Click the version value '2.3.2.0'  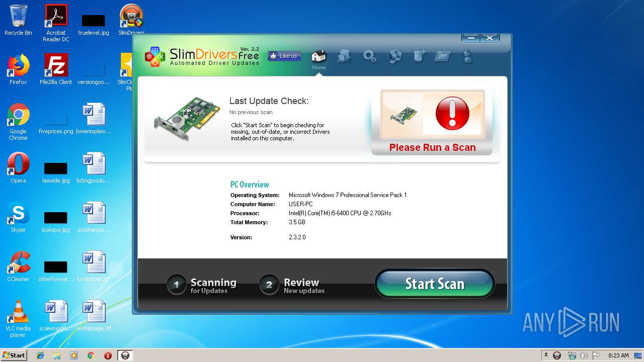pos(297,237)
